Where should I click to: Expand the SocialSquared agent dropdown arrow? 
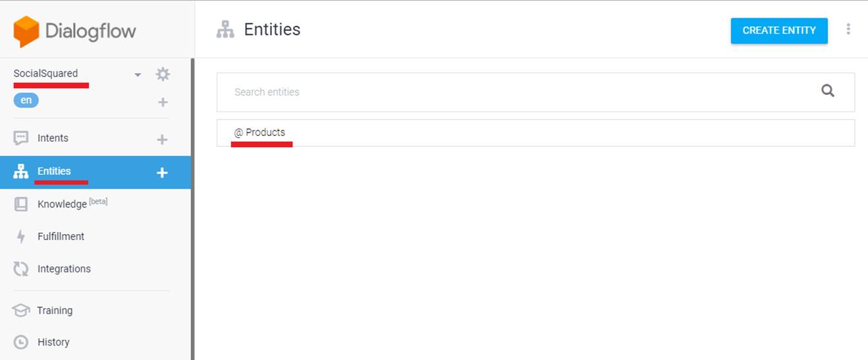tap(138, 75)
